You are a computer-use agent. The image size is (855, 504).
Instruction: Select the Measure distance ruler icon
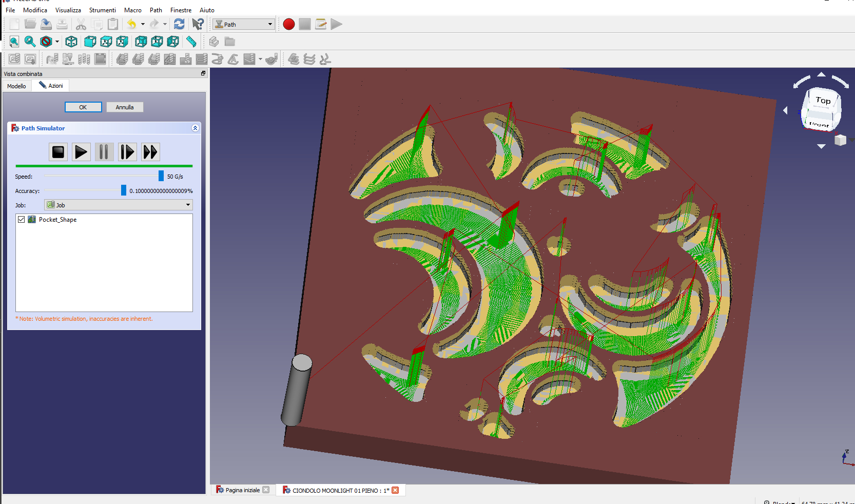coord(191,42)
